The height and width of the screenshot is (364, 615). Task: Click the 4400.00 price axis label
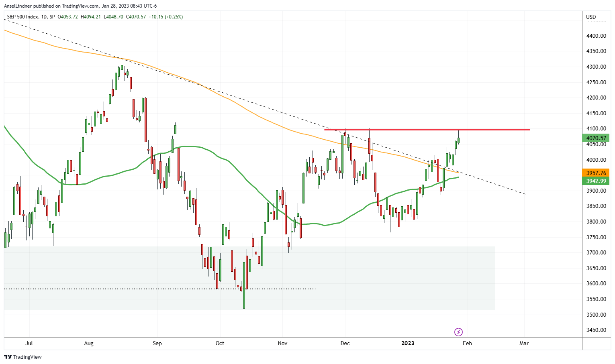click(596, 36)
